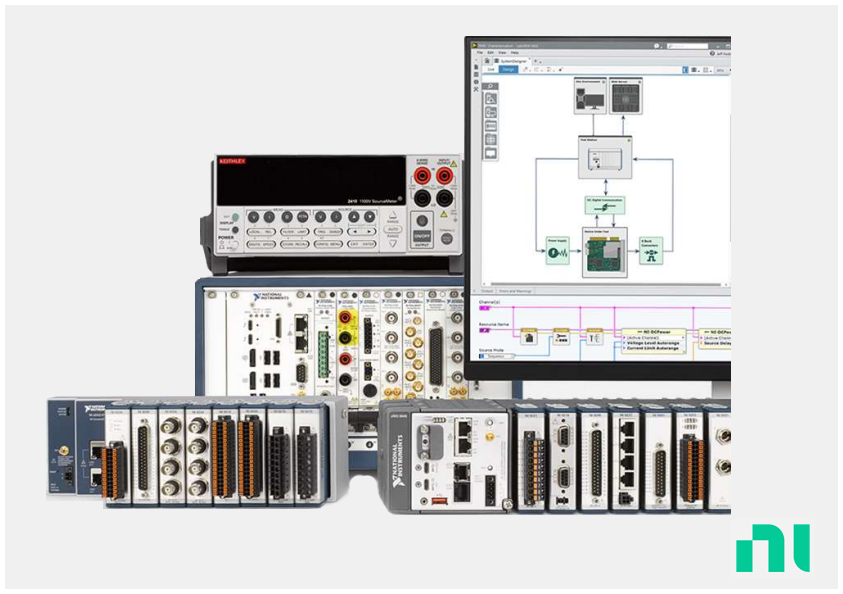Select the first NI-DCPower session node icon
The image size is (843, 594).
click(528, 337)
